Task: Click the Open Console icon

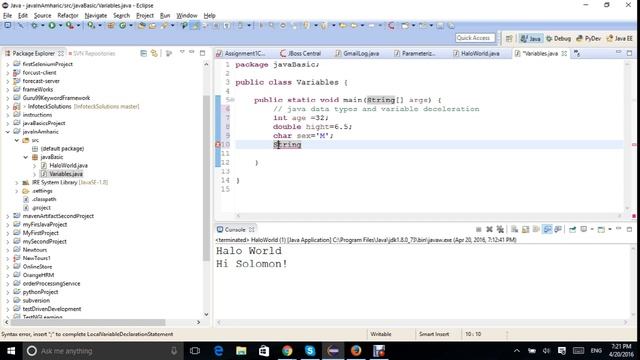Action: (x=601, y=229)
